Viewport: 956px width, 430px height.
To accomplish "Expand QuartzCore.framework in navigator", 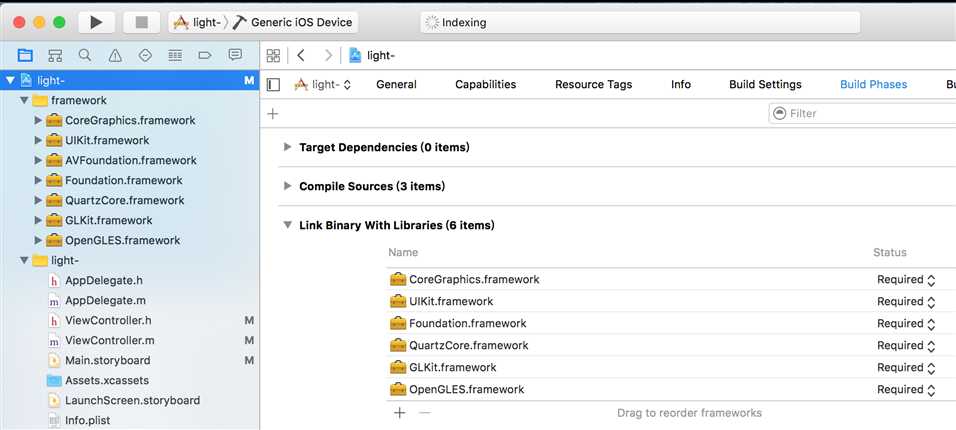I will (x=38, y=200).
